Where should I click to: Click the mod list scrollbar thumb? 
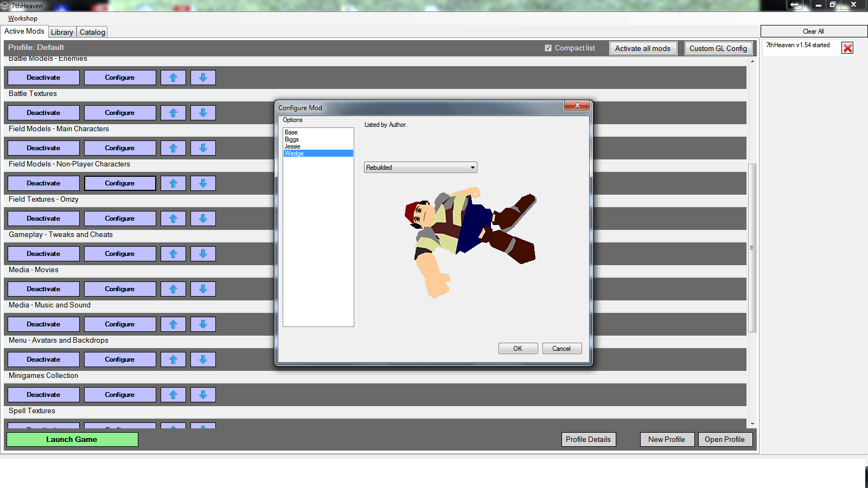[x=752, y=248]
